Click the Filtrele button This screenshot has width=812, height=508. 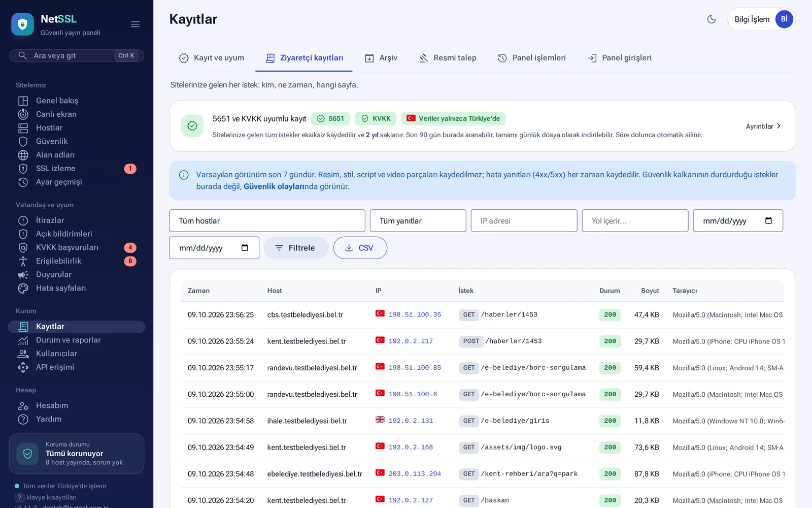click(x=296, y=248)
